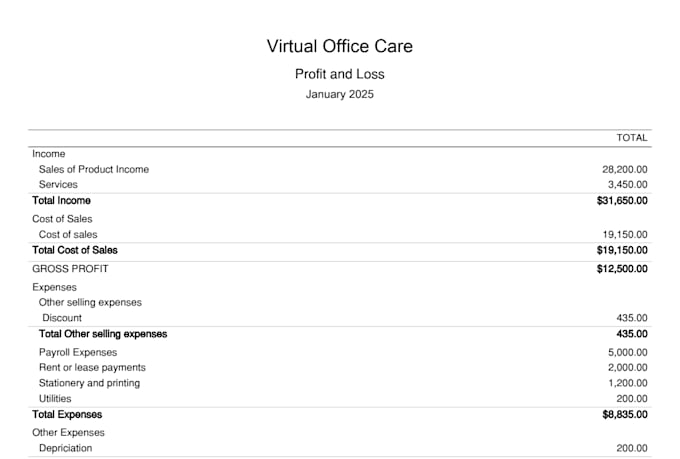This screenshot has width=680, height=459.
Task: Click the Services income row label
Action: [58, 184]
